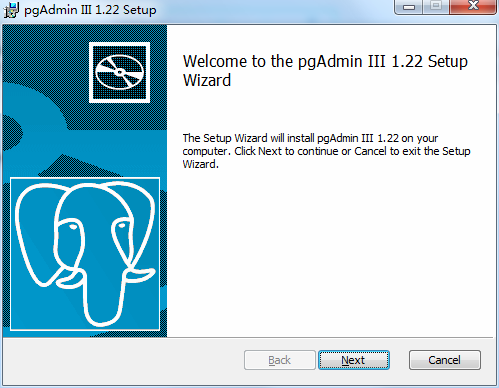This screenshot has width=499, height=388.
Task: Click the PostgreSQL elephant logo image
Action: 85,254
